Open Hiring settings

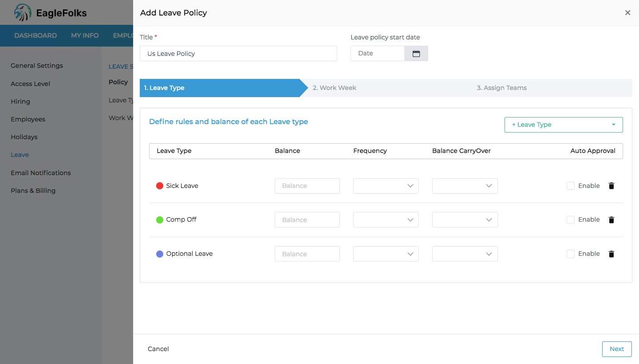(20, 102)
